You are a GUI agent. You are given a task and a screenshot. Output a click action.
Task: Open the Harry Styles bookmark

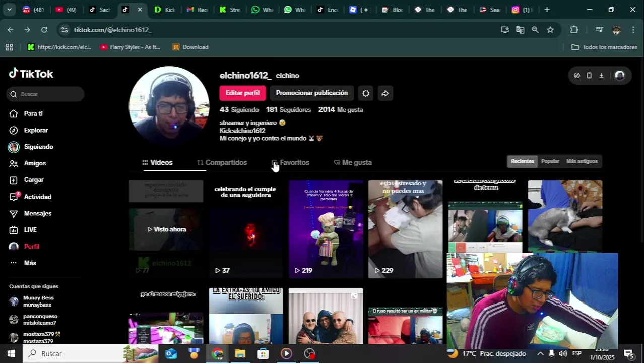(130, 47)
